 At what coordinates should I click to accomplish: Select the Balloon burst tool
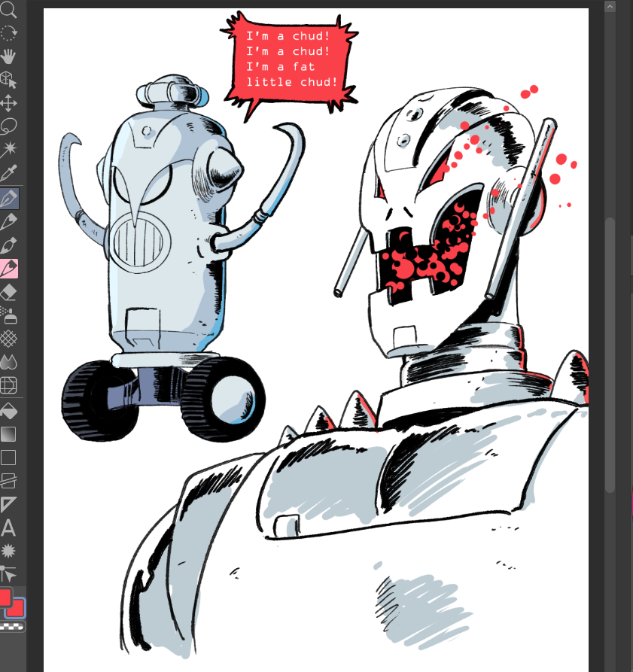pyautogui.click(x=8, y=551)
